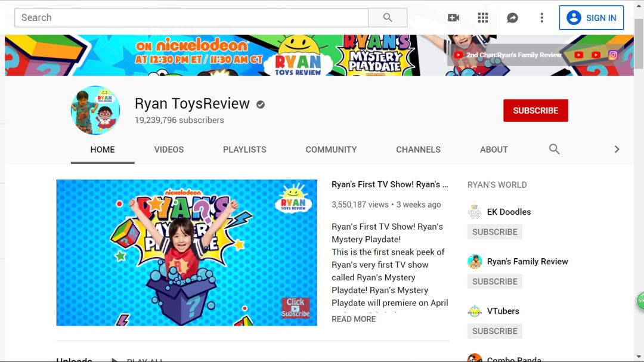Subscribe to EK Doodles
Image resolution: width=644 pixels, height=362 pixels.
tap(494, 232)
